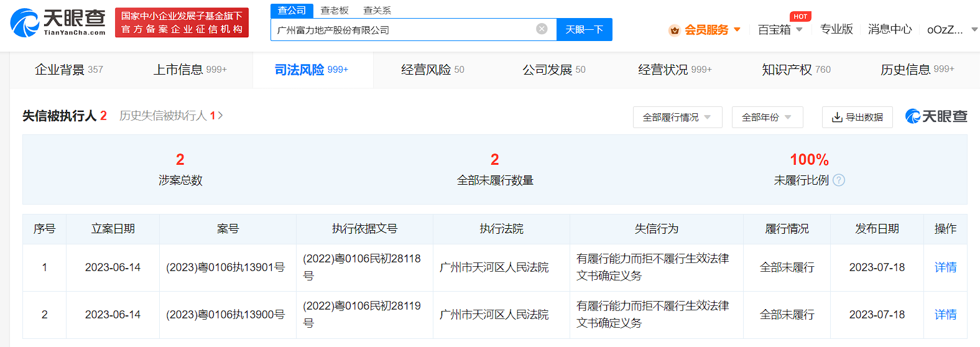
Task: Click case number (2023)粤0106执13900号
Action: (x=226, y=315)
